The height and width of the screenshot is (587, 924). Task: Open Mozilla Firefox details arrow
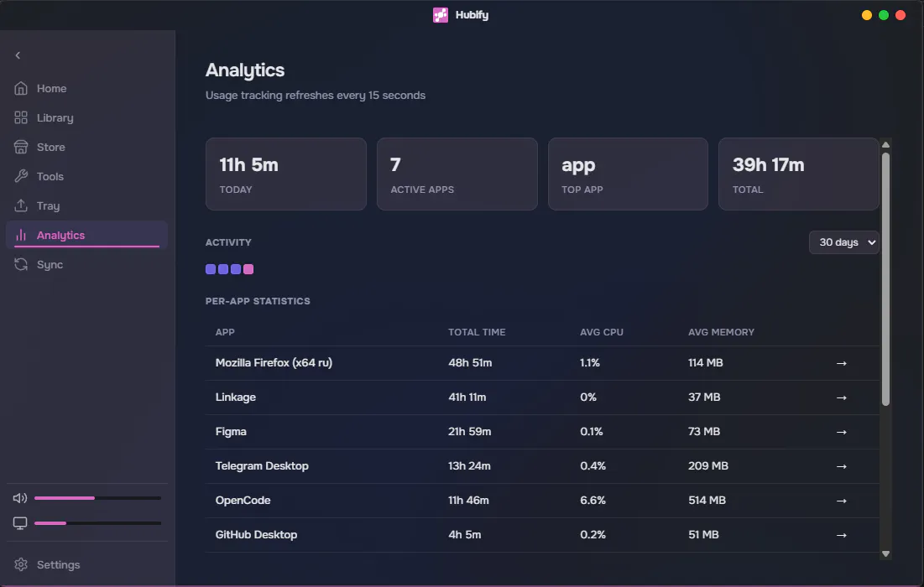[x=842, y=363]
